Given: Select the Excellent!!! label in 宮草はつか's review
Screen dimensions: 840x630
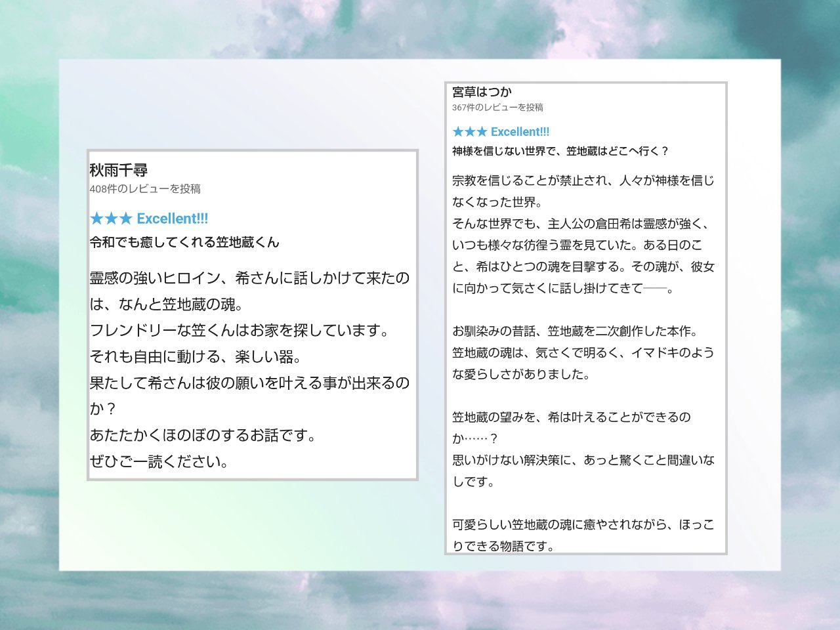Looking at the screenshot, I should tap(520, 132).
